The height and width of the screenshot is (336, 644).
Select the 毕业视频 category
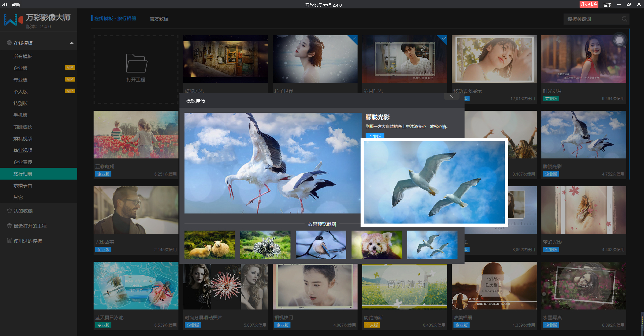tap(39, 150)
